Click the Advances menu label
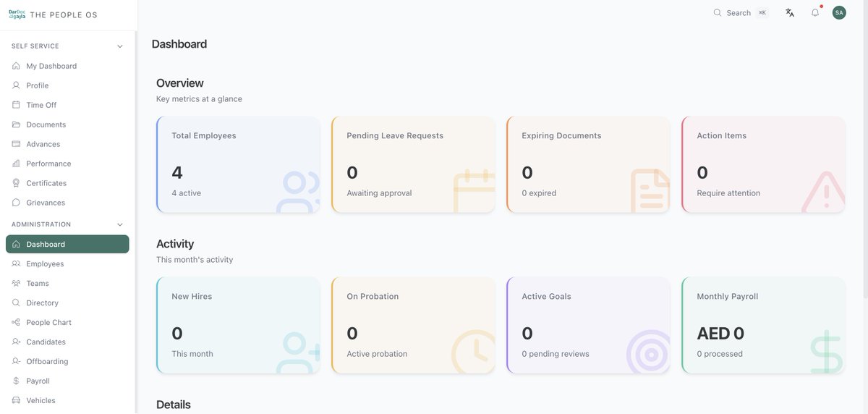Viewport: 868px width, 414px height. [43, 144]
